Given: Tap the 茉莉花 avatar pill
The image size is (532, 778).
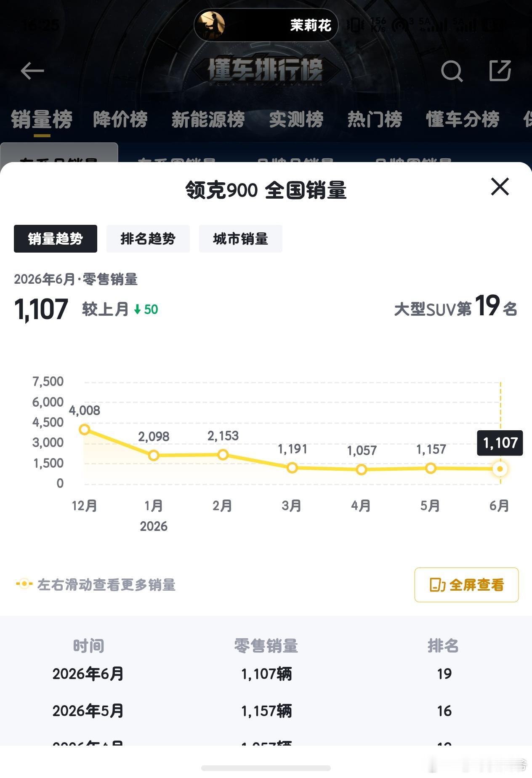Looking at the screenshot, I should click(266, 25).
